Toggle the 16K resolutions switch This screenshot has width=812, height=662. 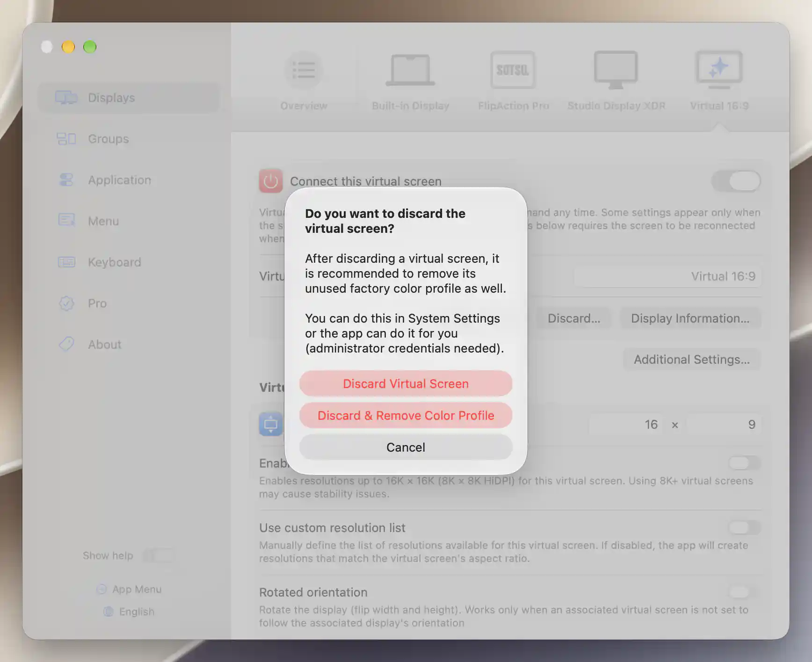click(x=744, y=463)
